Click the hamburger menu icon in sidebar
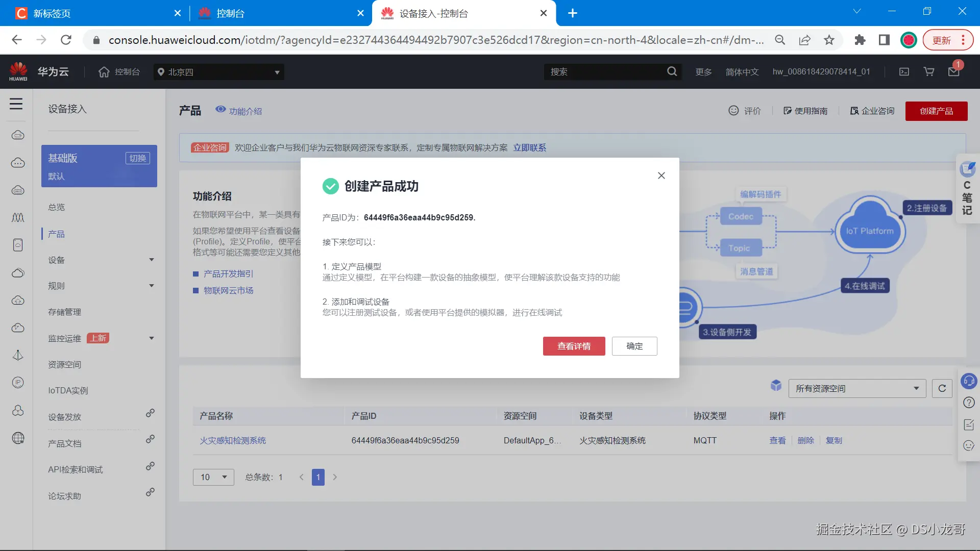This screenshot has height=551, width=980. [16, 104]
